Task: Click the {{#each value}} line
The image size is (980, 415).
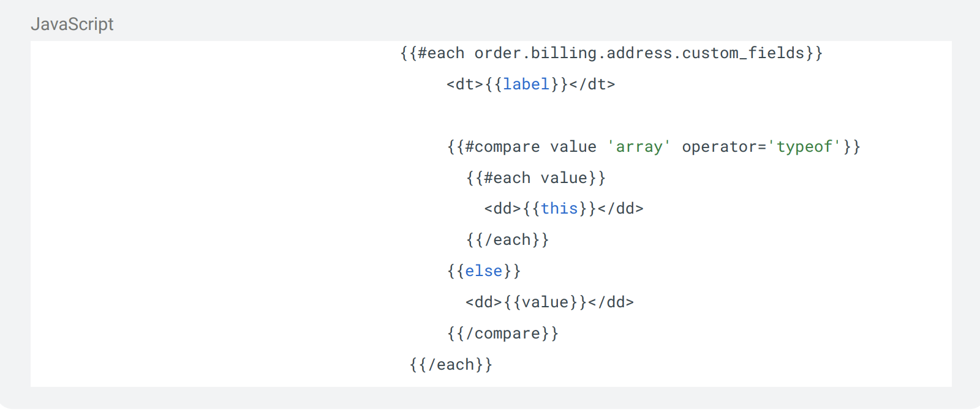Action: click(535, 178)
